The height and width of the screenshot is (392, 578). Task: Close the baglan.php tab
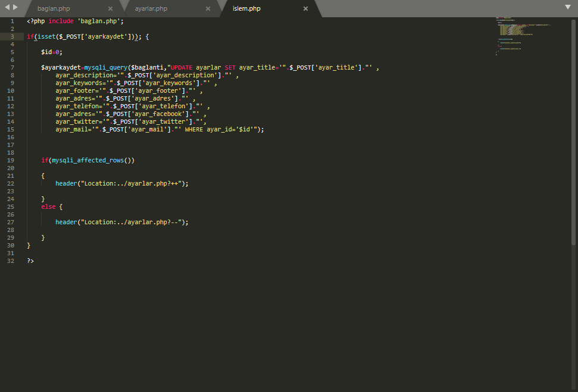110,8
